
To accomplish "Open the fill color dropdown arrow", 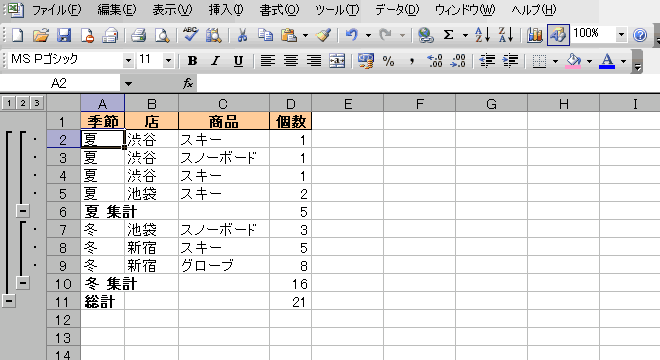I will tap(589, 61).
